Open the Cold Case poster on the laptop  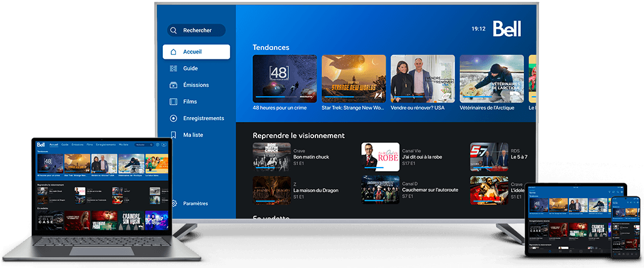coord(50,221)
